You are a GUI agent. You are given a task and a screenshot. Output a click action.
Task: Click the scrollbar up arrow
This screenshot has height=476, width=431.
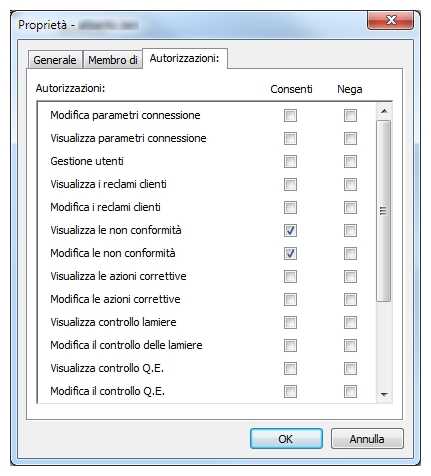click(384, 111)
